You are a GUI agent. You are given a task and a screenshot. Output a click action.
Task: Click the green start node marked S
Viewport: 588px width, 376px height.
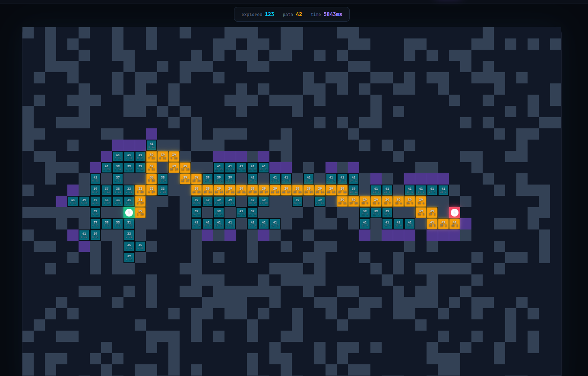pyautogui.click(x=129, y=212)
